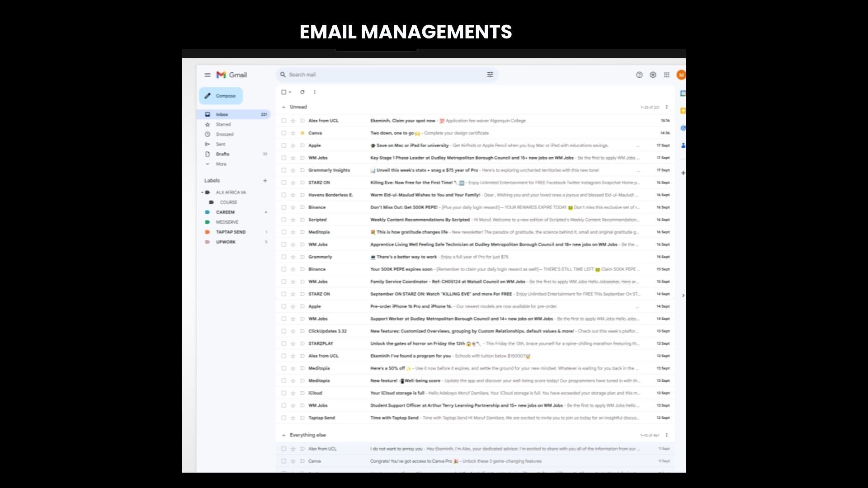Collapse the Unread section chevron
The width and height of the screenshot is (868, 488).
point(283,107)
